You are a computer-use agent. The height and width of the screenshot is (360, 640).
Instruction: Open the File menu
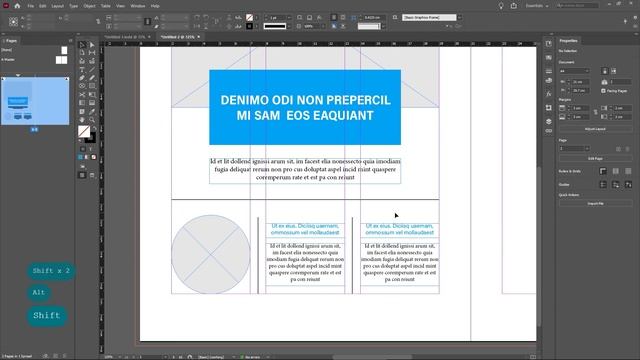(x=31, y=6)
